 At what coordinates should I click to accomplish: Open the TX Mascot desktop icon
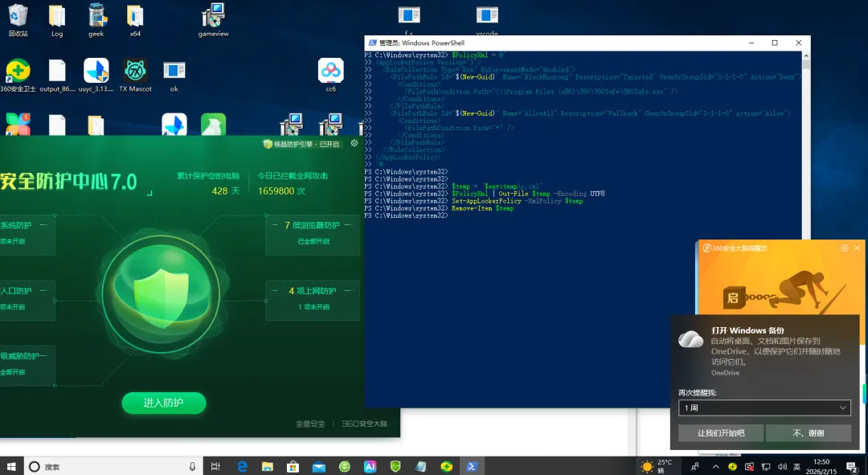tap(135, 76)
